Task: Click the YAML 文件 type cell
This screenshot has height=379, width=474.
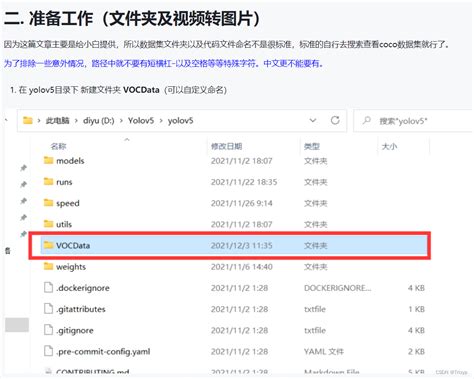Action: coord(324,352)
